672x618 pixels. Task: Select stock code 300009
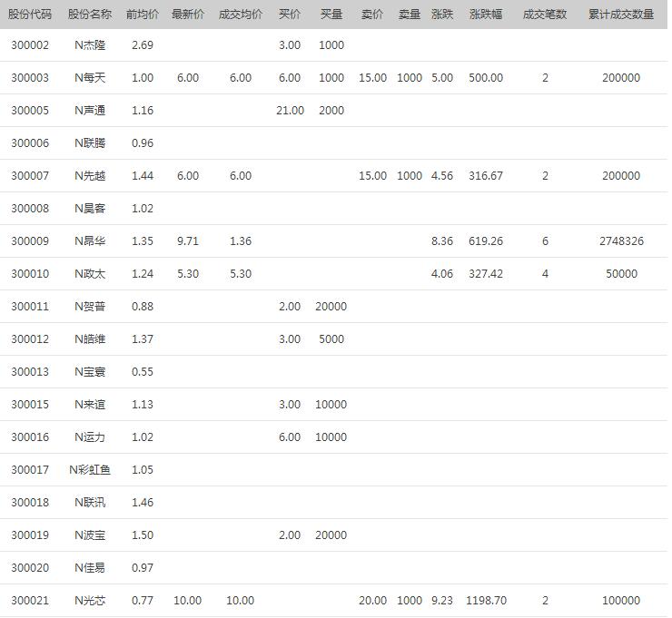30,241
